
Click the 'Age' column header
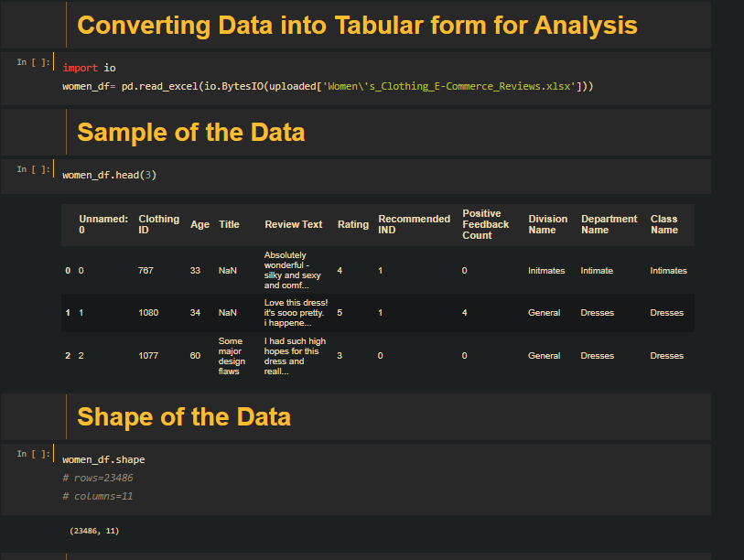click(199, 224)
